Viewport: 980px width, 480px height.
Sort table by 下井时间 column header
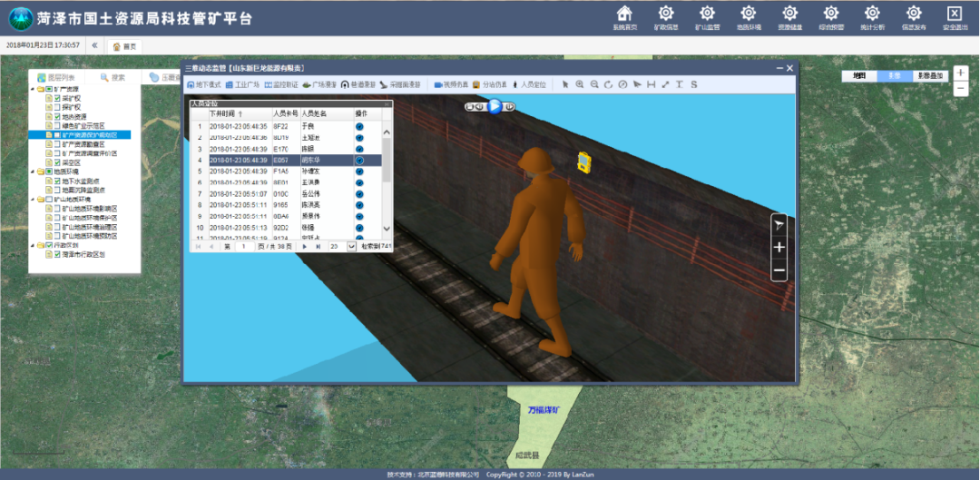240,113
